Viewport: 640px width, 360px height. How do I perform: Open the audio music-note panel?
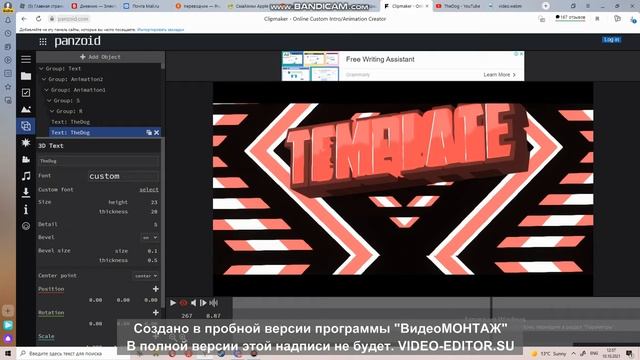[x=26, y=176]
